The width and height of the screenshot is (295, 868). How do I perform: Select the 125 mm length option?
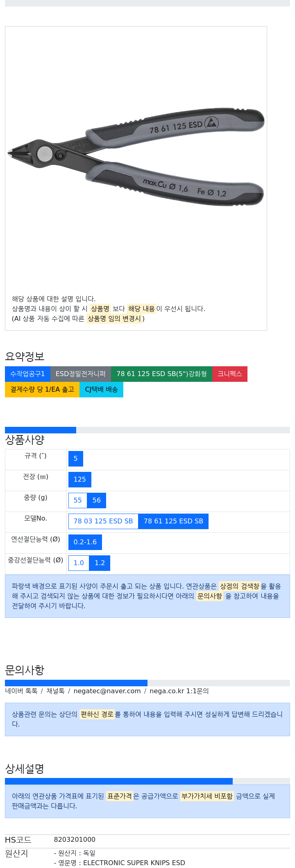tap(80, 480)
